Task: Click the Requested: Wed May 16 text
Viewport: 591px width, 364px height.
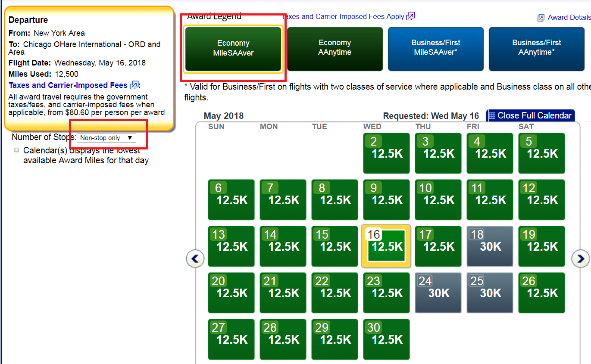Action: [431, 116]
